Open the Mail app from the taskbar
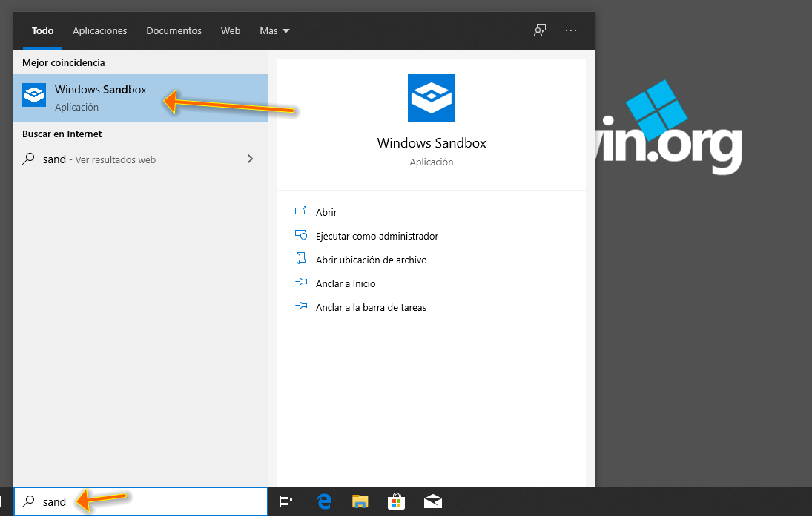This screenshot has width=812, height=520. click(433, 501)
